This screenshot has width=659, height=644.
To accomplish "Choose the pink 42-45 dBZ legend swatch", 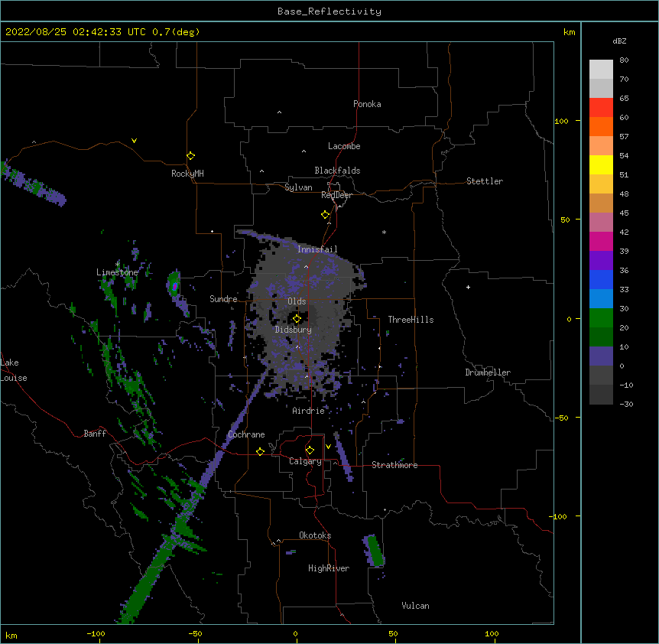I will click(601, 223).
